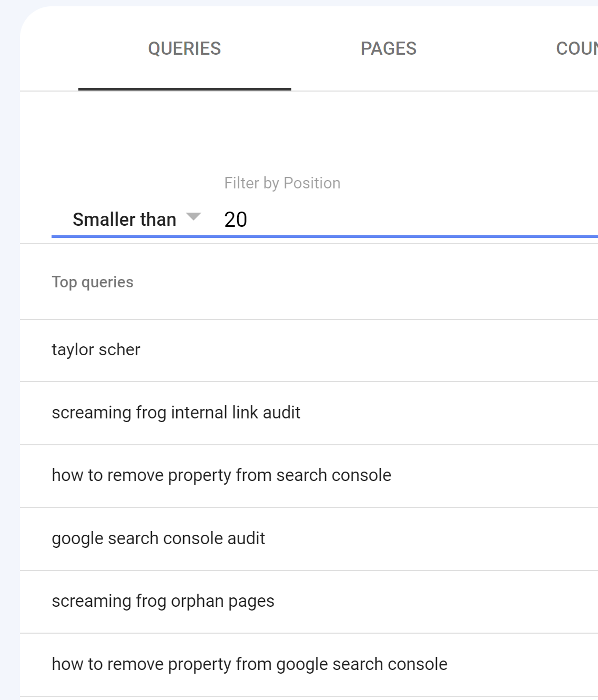Open the 'screaming frog orphan pages' query
The height and width of the screenshot is (700, 598).
(163, 601)
